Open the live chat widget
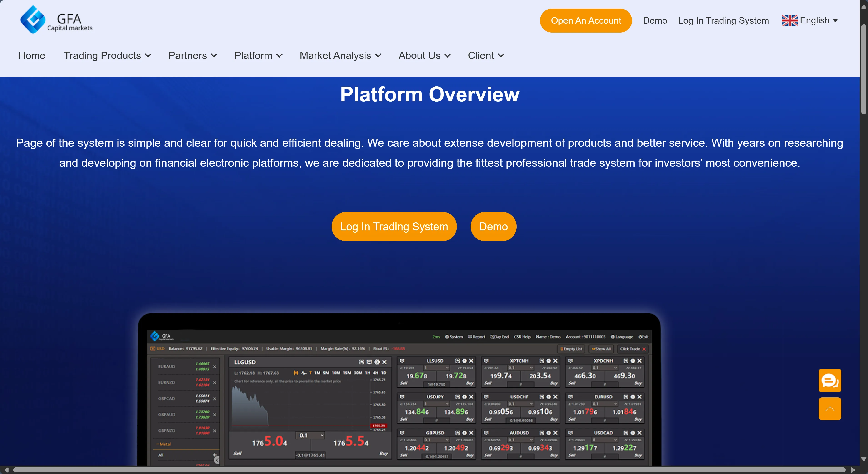This screenshot has width=868, height=474. click(830, 380)
